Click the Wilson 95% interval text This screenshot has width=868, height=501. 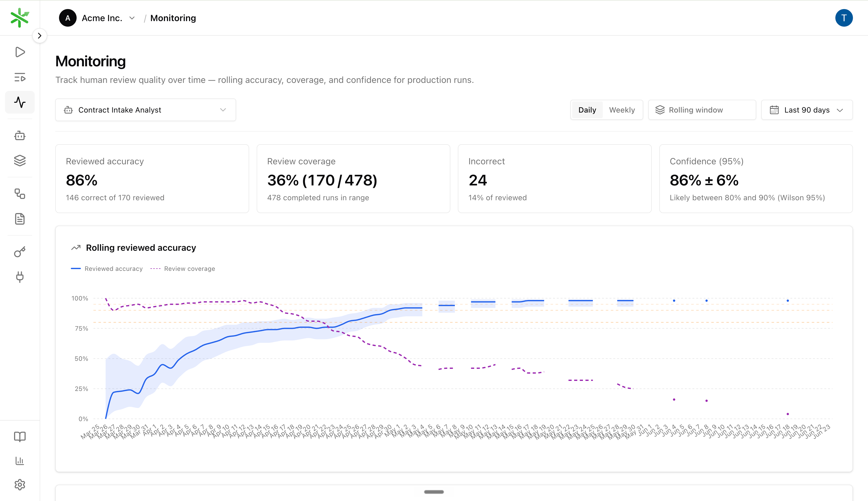[x=747, y=197]
